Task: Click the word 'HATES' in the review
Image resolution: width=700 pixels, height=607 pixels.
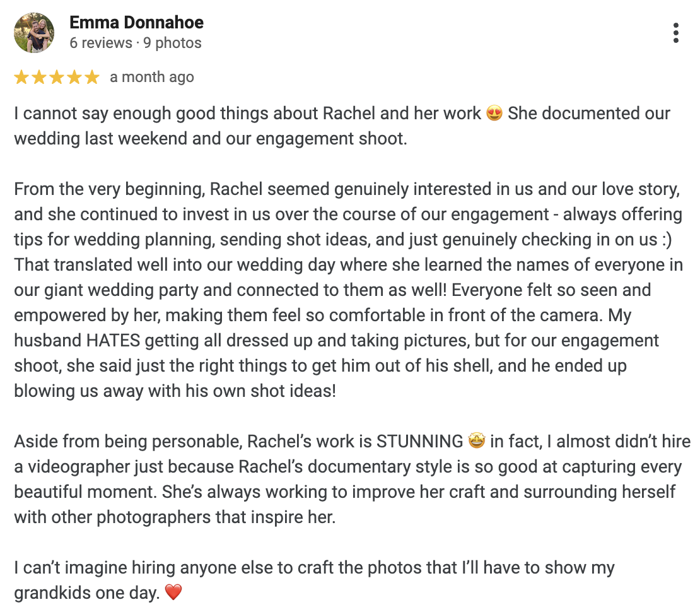Action: pyautogui.click(x=114, y=341)
